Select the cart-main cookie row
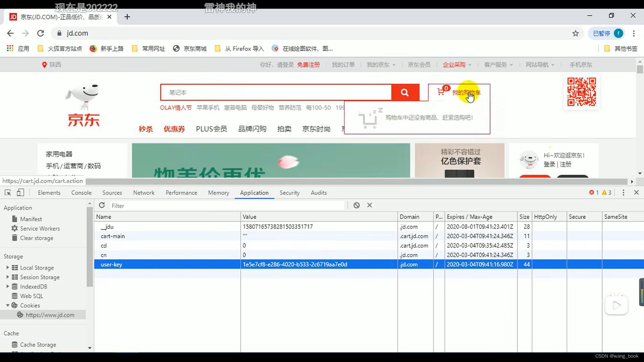 [x=369, y=236]
